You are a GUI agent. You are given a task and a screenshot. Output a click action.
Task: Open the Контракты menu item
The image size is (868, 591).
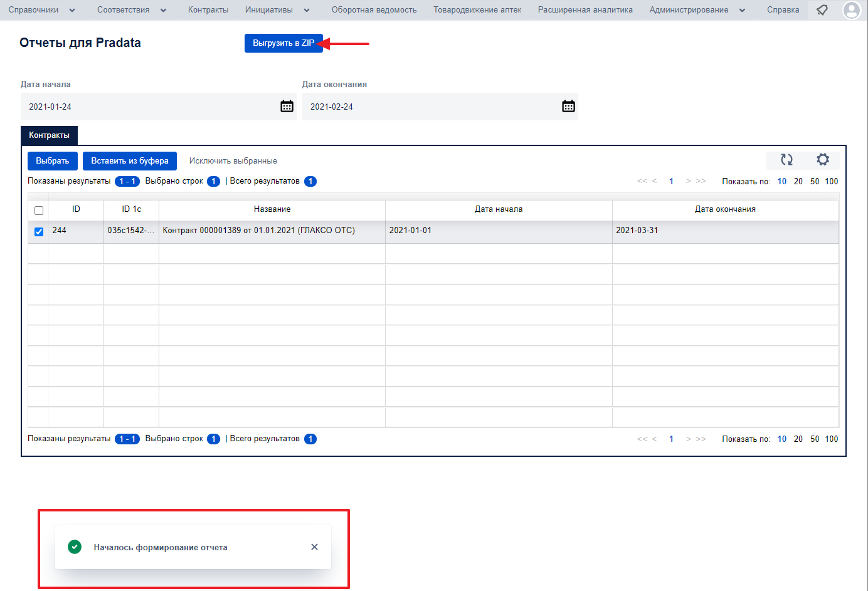[x=208, y=10]
